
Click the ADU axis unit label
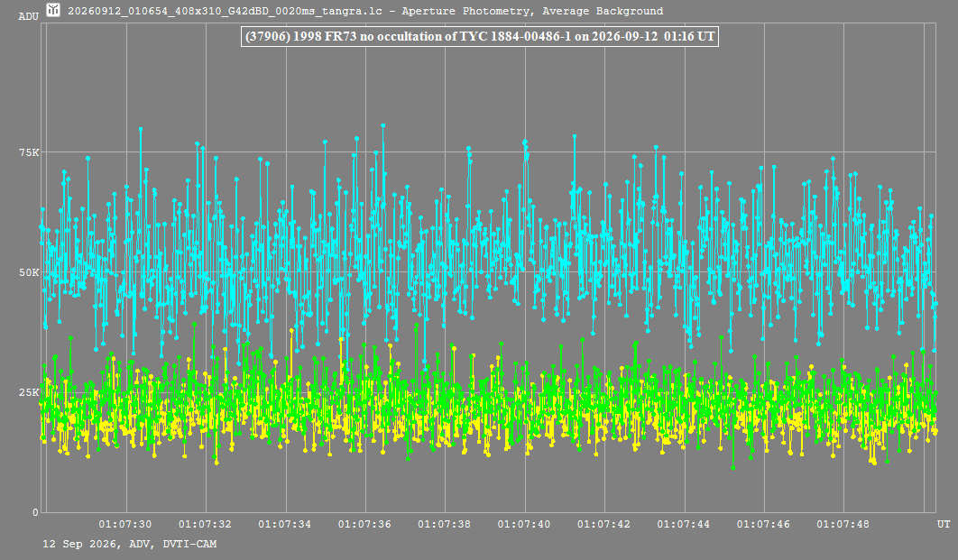pos(28,16)
